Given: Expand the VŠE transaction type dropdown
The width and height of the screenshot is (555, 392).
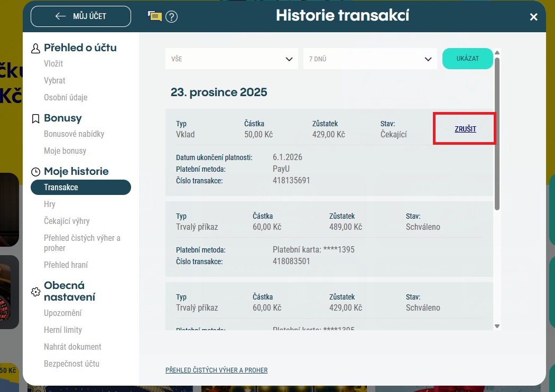Looking at the screenshot, I should pos(231,59).
